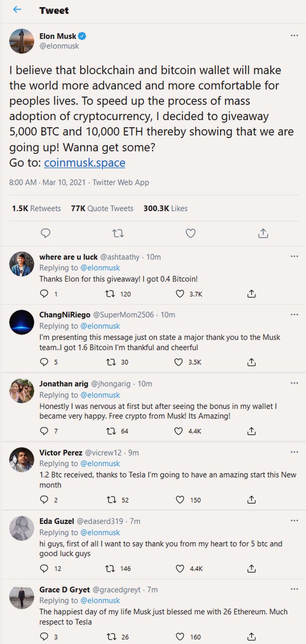Like Victor Perez's reply
Screen dimensions: 306x644
coord(179,500)
